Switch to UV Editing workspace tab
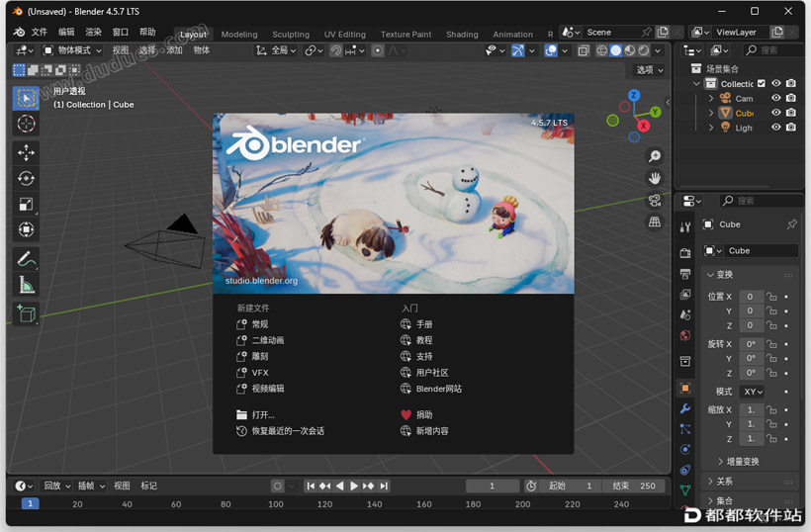The image size is (811, 532). point(344,35)
